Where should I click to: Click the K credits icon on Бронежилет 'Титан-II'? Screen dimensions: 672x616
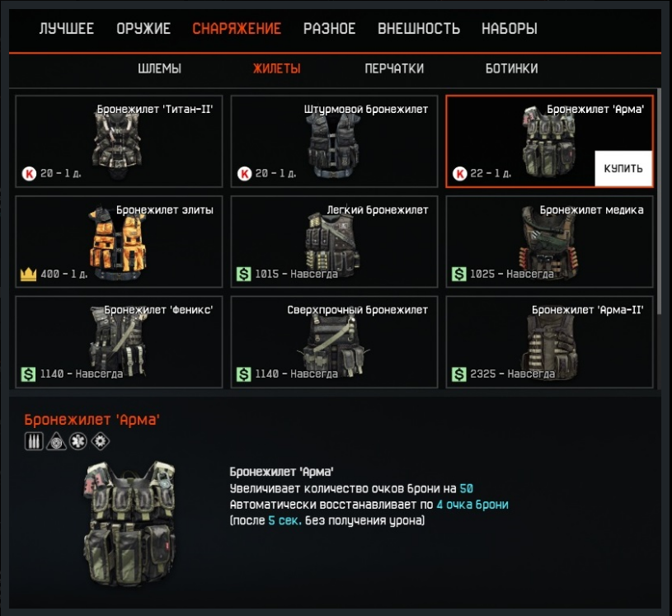(x=29, y=174)
